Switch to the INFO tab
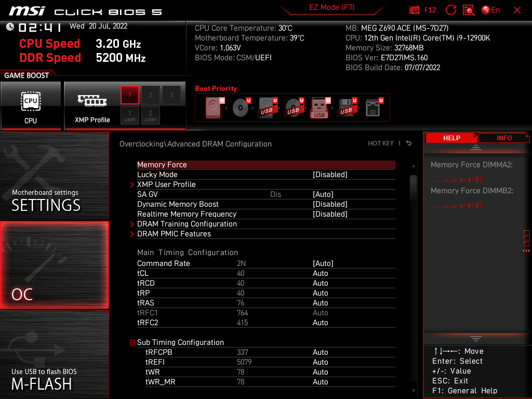532x399 pixels. pyautogui.click(x=504, y=138)
